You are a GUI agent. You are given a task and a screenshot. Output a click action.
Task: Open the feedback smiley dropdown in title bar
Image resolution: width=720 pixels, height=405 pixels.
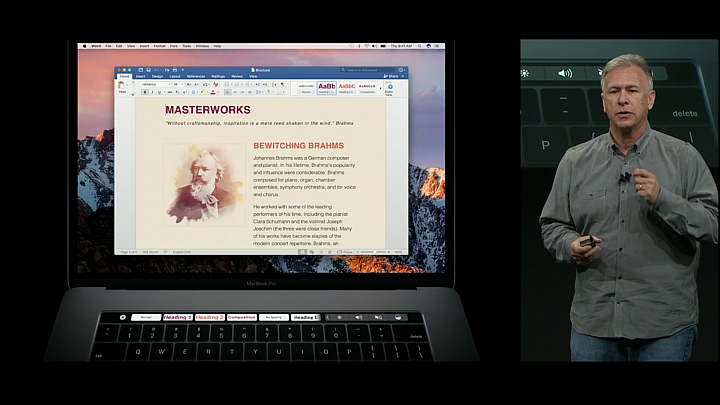(x=402, y=70)
